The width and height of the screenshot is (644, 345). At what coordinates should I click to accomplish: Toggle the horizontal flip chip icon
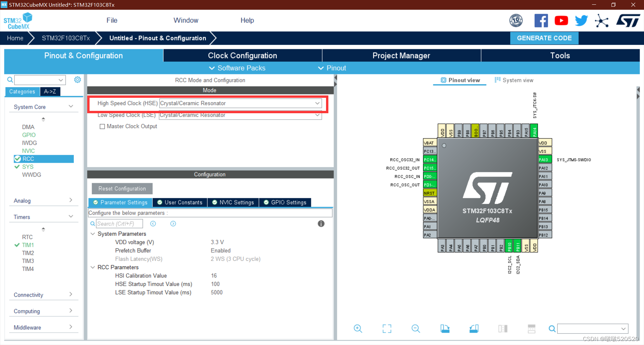tap(532, 329)
